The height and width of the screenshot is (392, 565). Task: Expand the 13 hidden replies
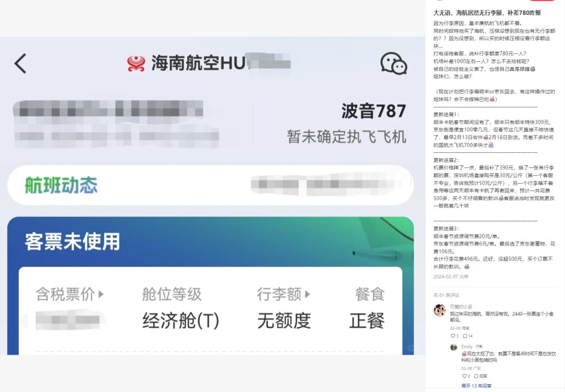tap(476, 386)
